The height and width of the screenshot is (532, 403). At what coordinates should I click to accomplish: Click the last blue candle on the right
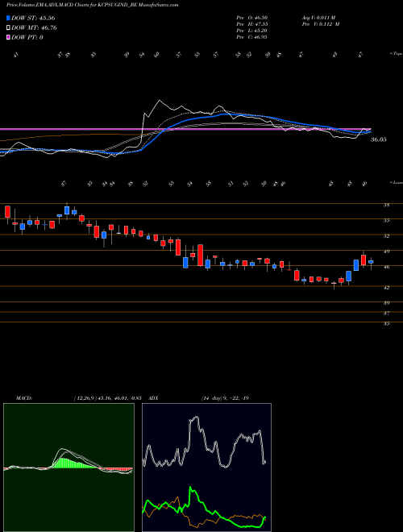(x=371, y=262)
